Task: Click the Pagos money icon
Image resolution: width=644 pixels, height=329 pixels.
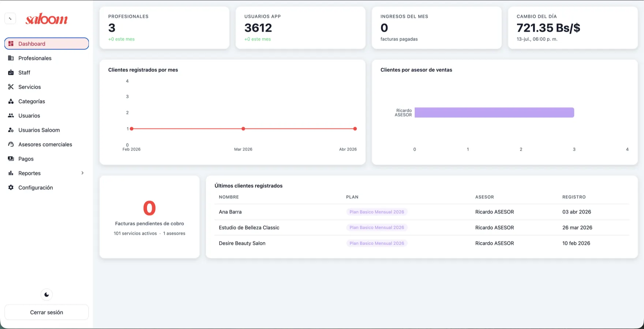Action: (x=11, y=159)
